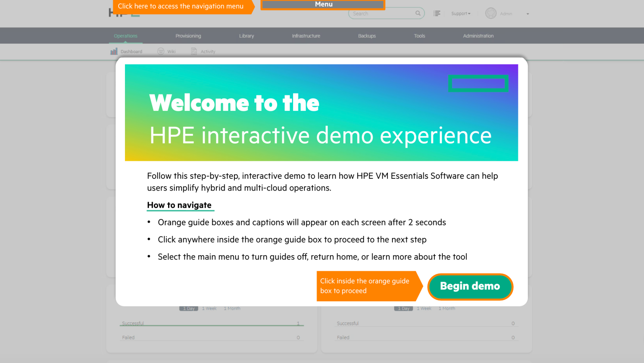Click the search magnifier icon

pos(418,13)
